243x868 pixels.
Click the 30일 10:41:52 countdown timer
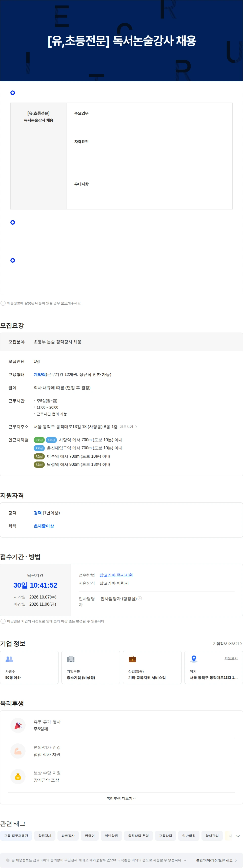[x=35, y=585]
